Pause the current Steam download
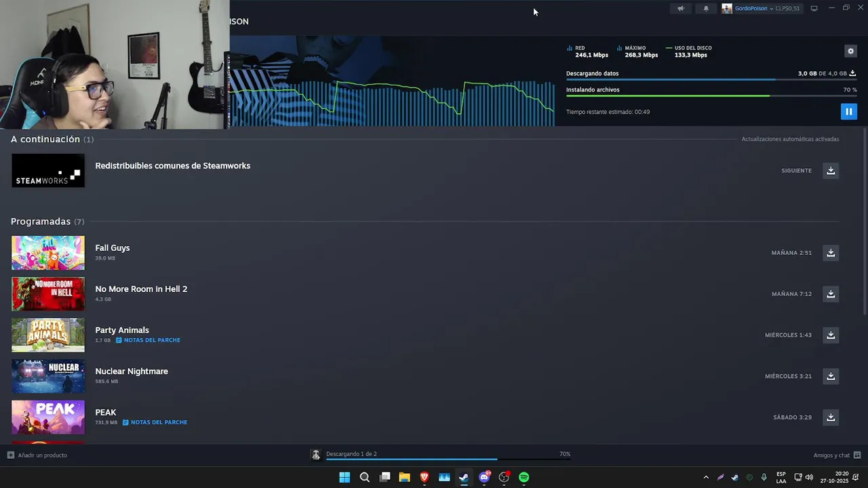Image resolution: width=868 pixels, height=488 pixels. pos(848,111)
